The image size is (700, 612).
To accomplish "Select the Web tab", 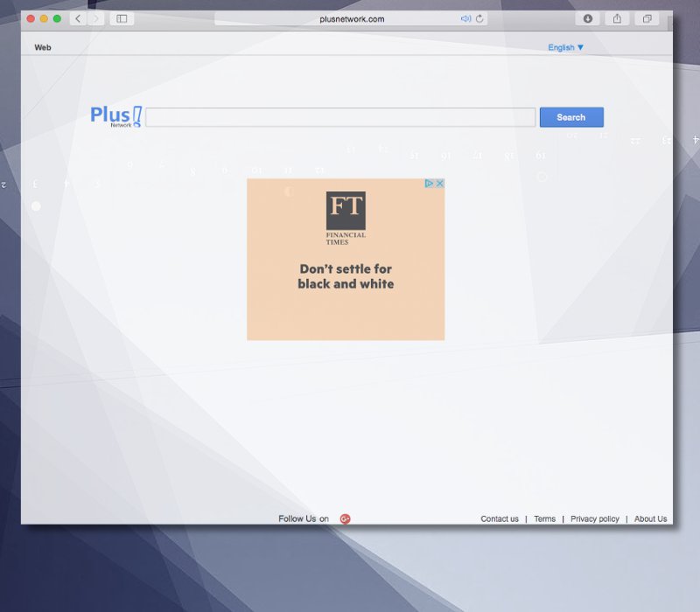I will [x=43, y=47].
